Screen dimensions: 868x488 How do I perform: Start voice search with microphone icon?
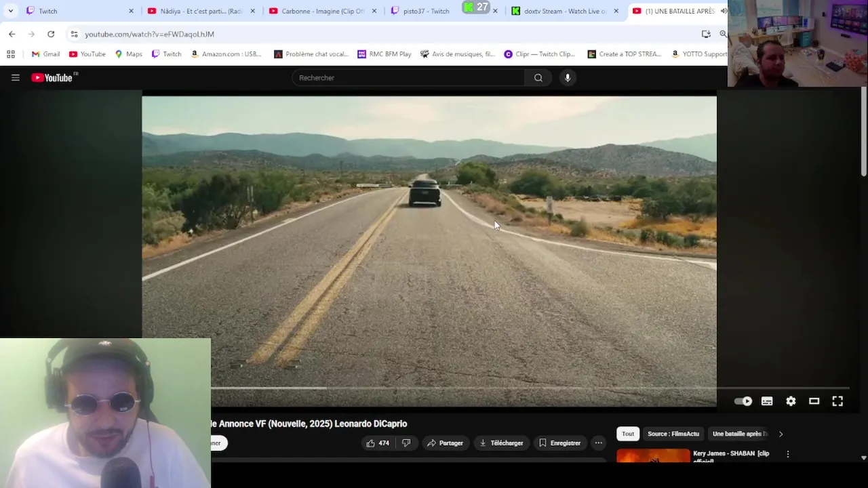[568, 78]
